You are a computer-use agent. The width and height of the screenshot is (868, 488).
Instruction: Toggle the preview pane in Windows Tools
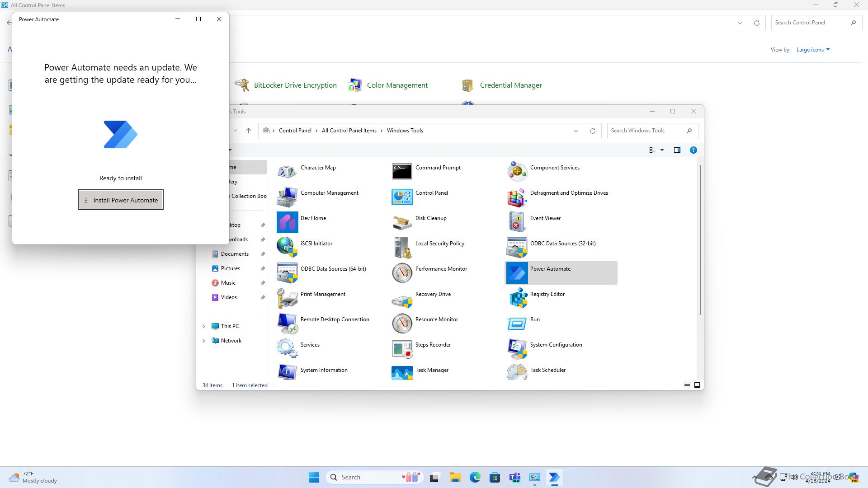[x=677, y=150]
